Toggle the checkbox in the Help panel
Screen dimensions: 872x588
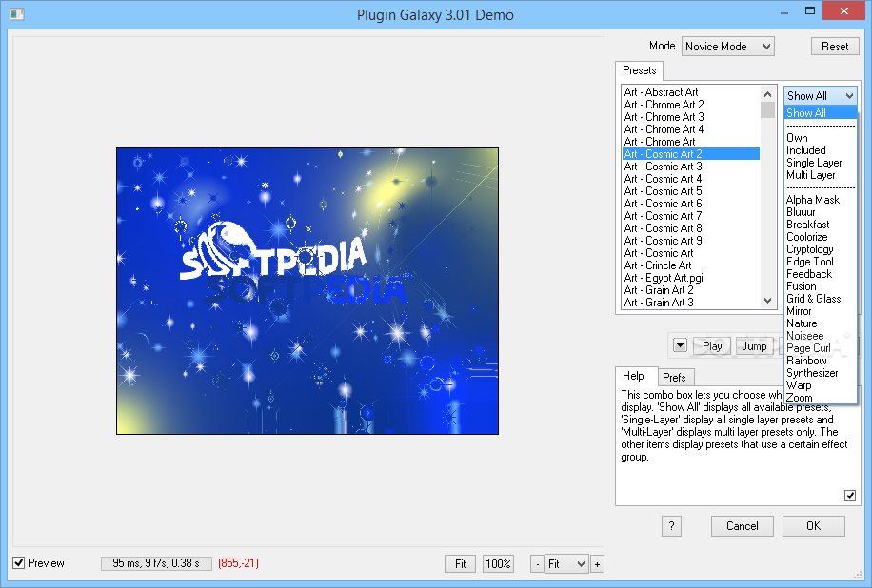pyautogui.click(x=850, y=495)
